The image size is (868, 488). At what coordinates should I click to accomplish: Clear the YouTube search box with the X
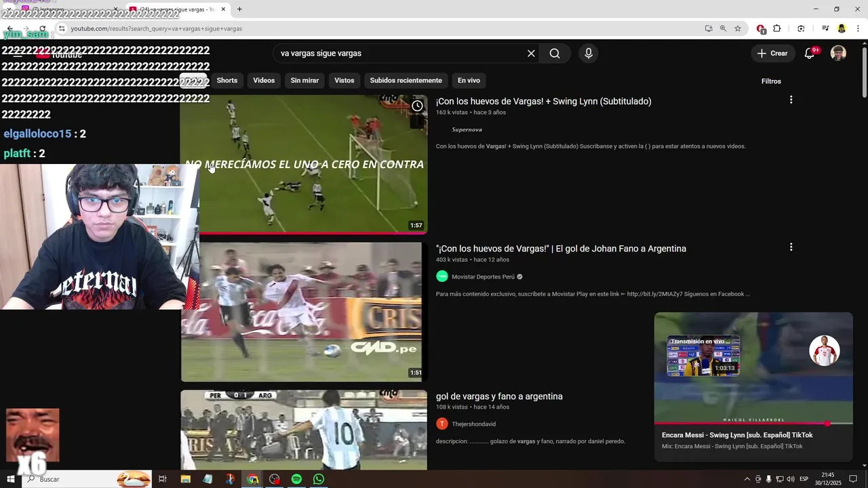(531, 54)
